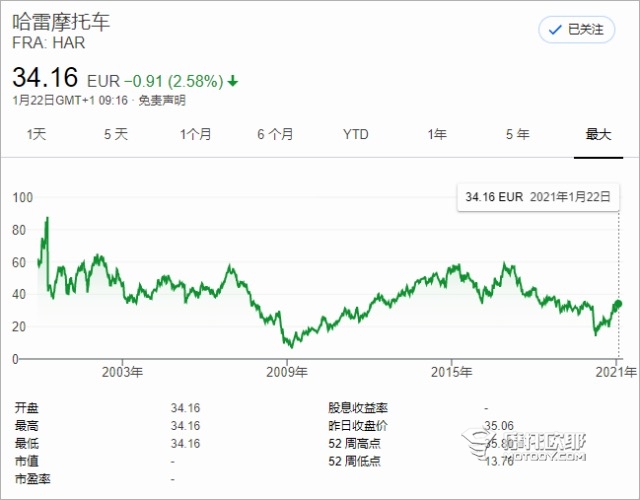Select the 6 个月 range tab
Screen dimensions: 640x500
coord(276,134)
